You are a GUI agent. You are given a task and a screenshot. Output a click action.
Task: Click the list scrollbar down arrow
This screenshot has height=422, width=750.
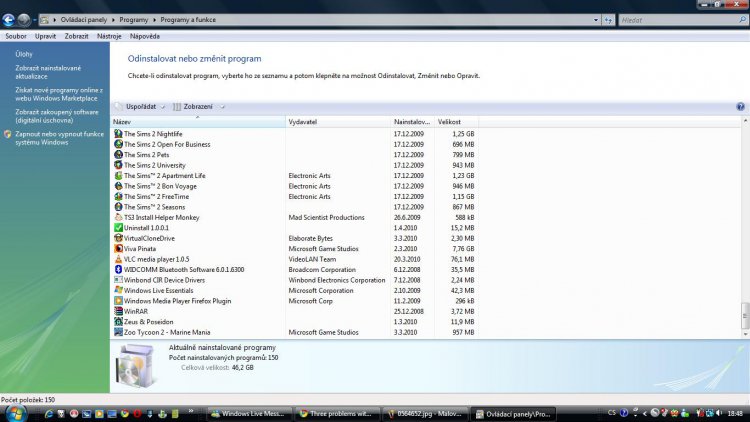(745, 334)
